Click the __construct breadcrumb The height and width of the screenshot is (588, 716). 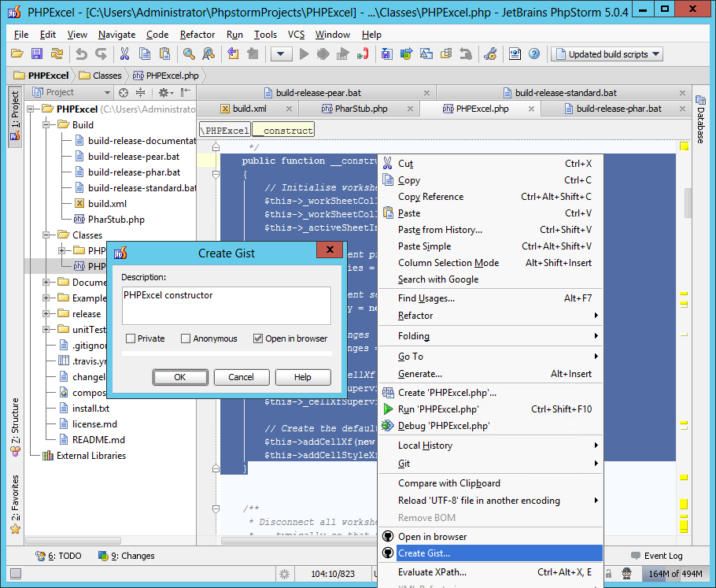(283, 130)
